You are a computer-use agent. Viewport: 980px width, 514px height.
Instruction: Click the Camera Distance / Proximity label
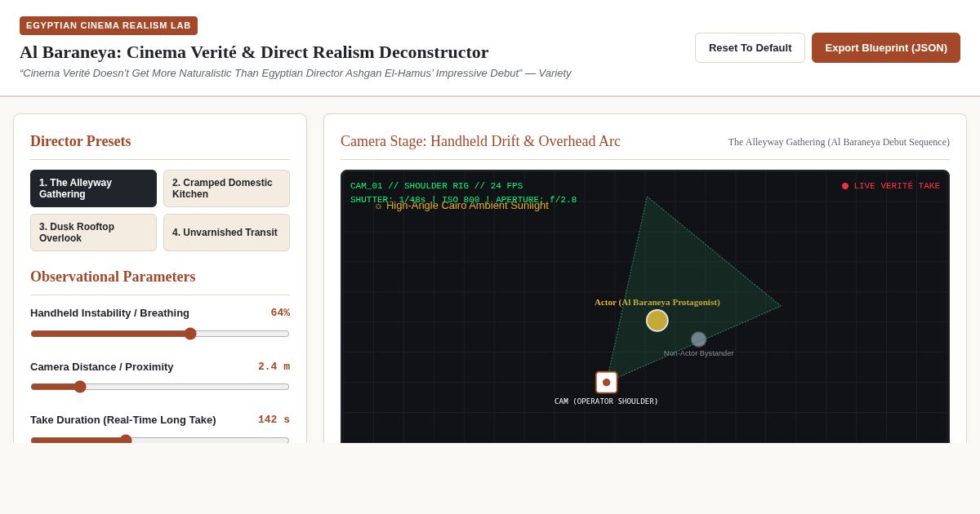pos(102,367)
